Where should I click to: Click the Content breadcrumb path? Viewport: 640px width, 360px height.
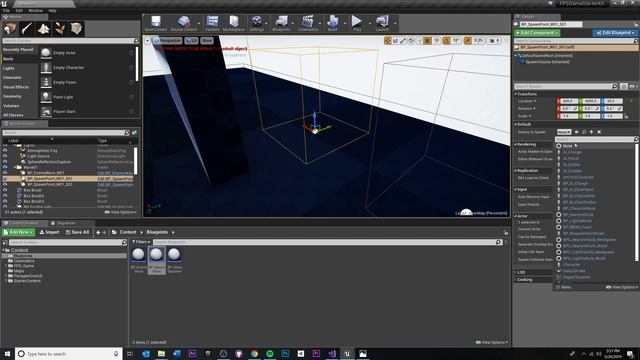[128, 232]
